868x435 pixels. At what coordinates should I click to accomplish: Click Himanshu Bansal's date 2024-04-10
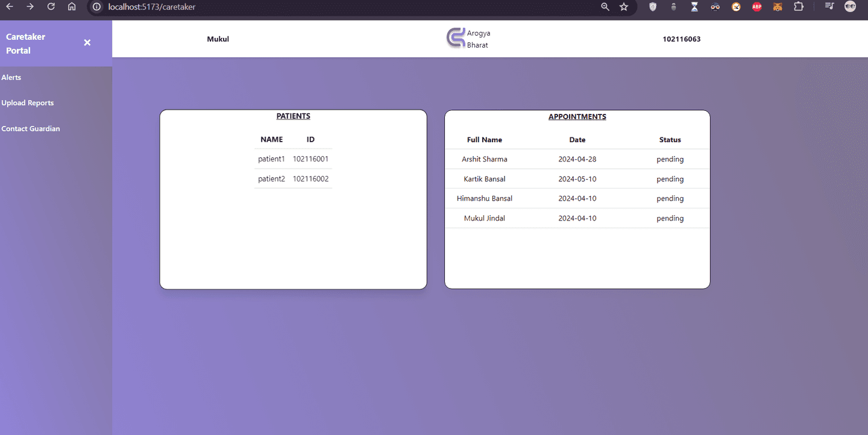(x=577, y=199)
